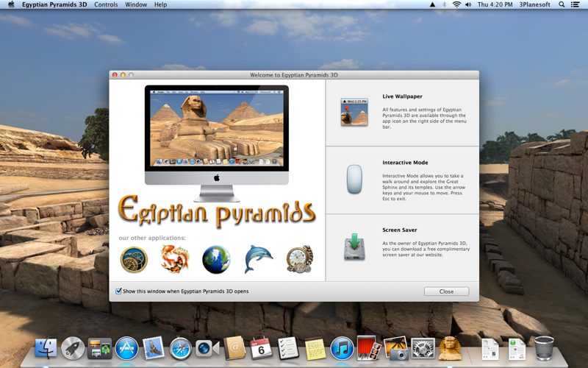
Task: Click the Screen Saver heading
Action: (x=400, y=230)
